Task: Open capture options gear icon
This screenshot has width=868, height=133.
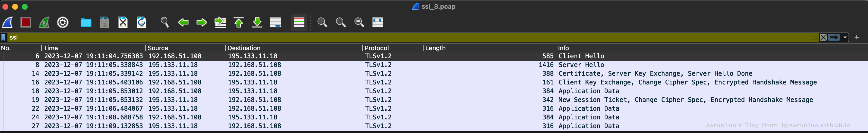Action: click(x=63, y=23)
